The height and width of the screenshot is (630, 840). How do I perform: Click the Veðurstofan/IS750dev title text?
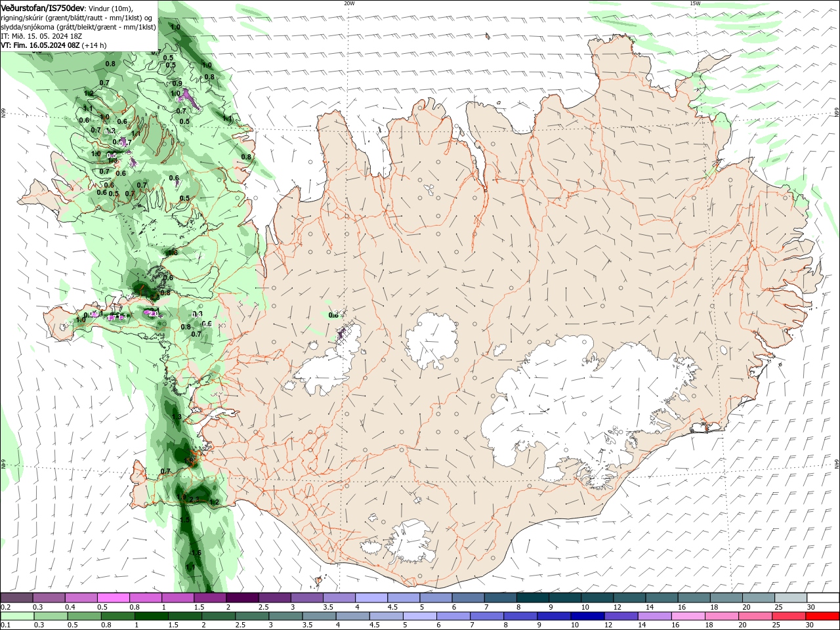click(43, 7)
